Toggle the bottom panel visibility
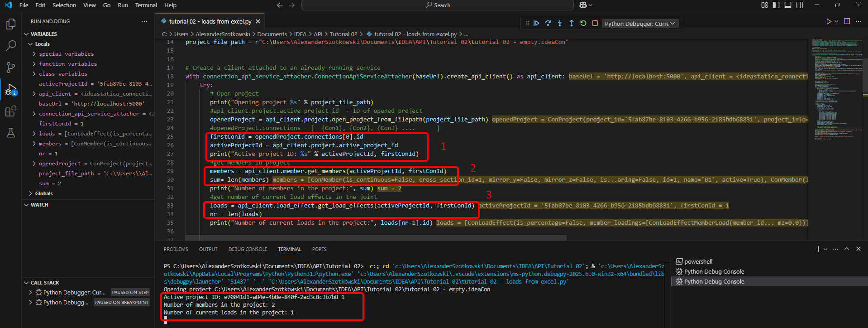Viewport: 868px width, 328px height. [x=788, y=5]
